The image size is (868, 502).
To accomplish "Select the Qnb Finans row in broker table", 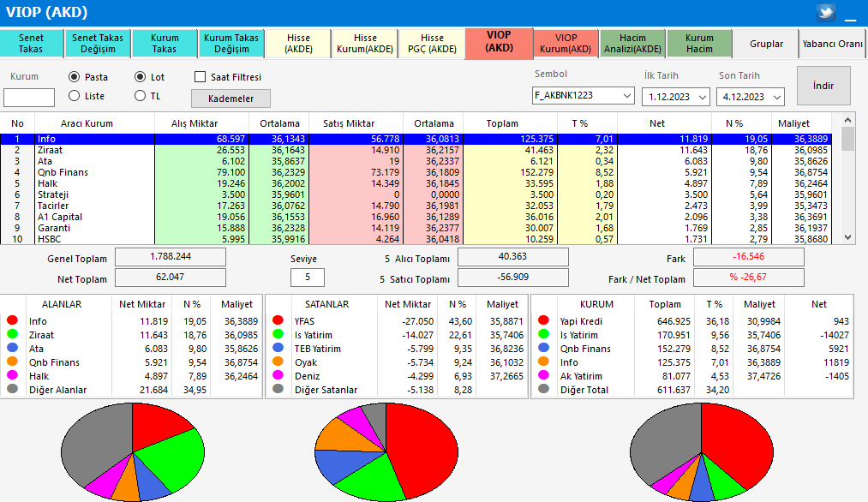I will click(416, 172).
